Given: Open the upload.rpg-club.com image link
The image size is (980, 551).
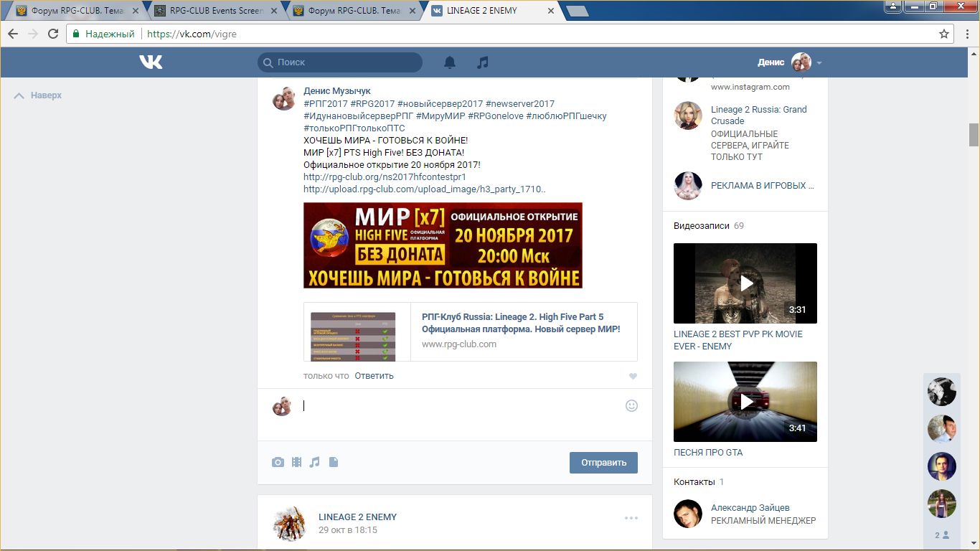Looking at the screenshot, I should click(x=424, y=189).
